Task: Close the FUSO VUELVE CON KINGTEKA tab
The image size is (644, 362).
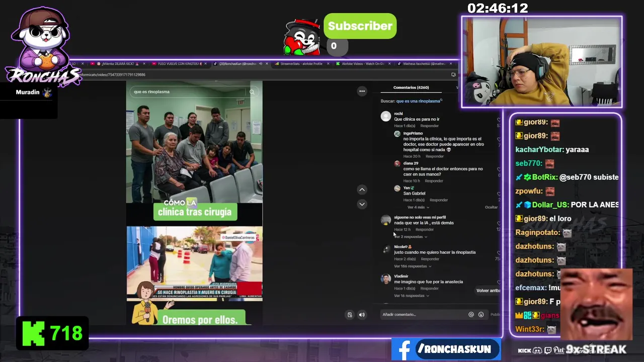Action: 206,64
